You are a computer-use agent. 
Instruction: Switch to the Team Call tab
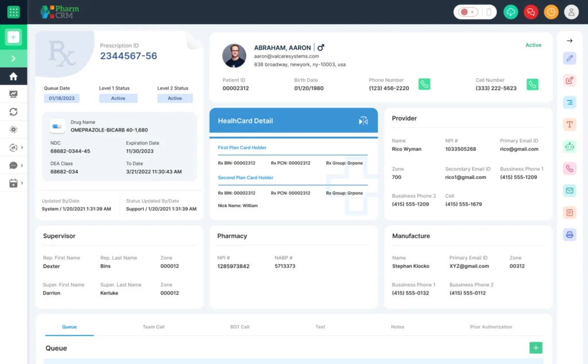click(153, 326)
